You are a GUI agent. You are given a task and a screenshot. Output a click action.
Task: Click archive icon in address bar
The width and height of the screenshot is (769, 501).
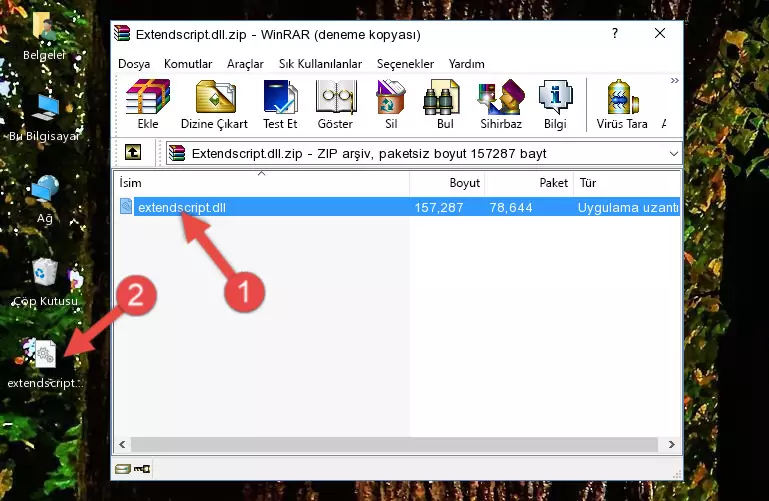(177, 153)
